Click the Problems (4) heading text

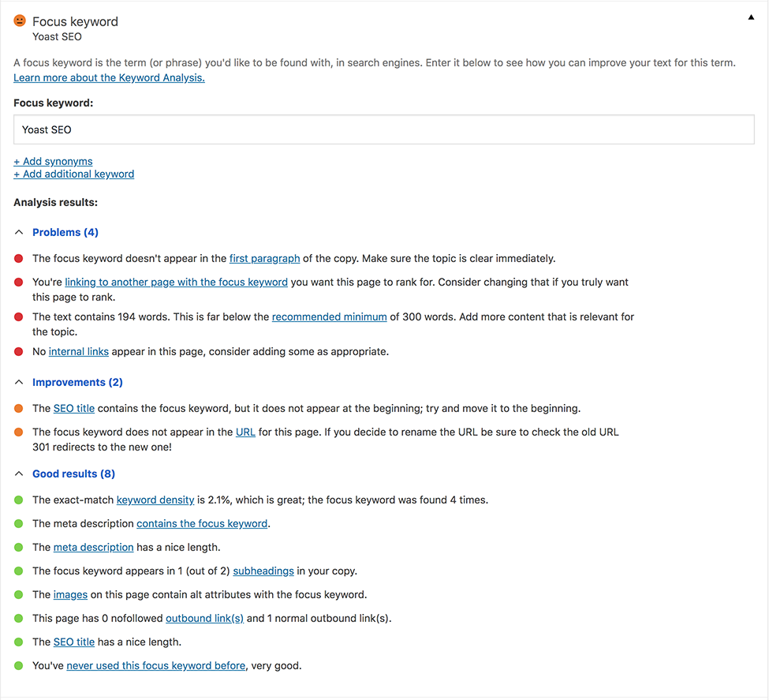[65, 232]
